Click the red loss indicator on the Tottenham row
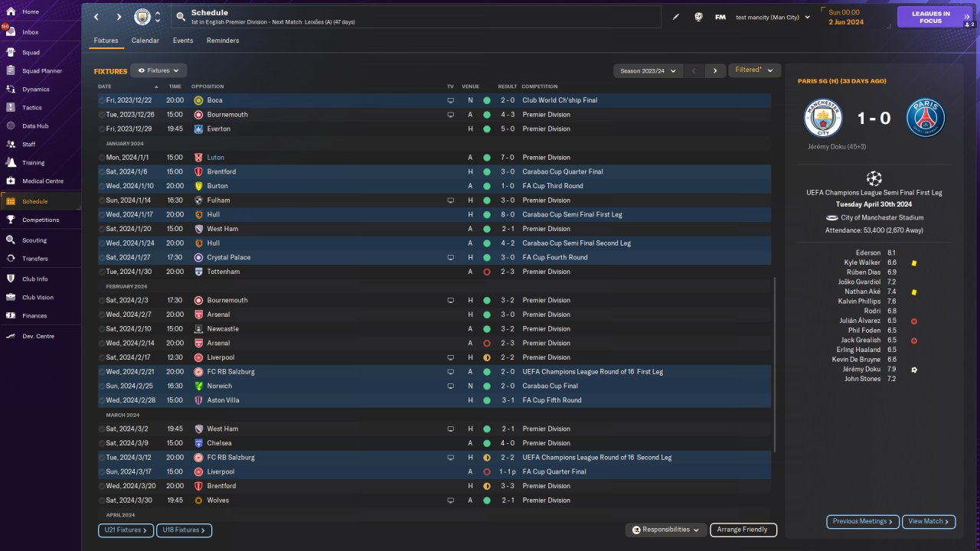 click(x=486, y=272)
